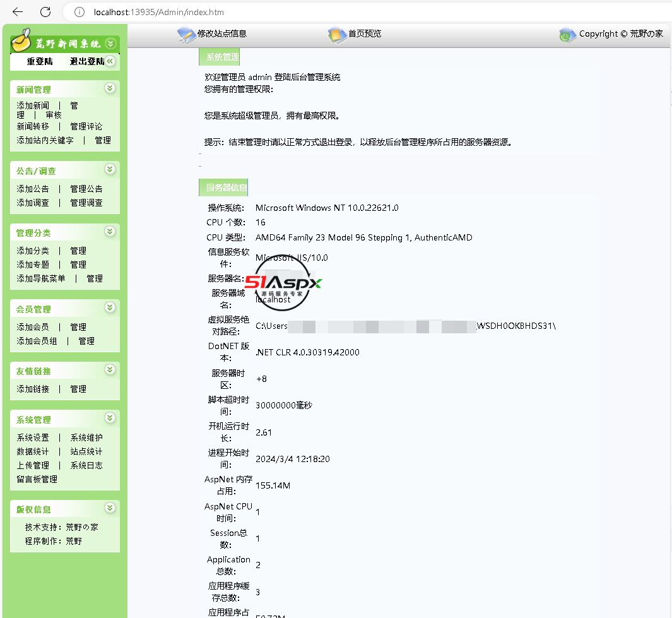The height and width of the screenshot is (618, 672).
Task: Click 管理 next to 添加会员组
Action: [86, 341]
